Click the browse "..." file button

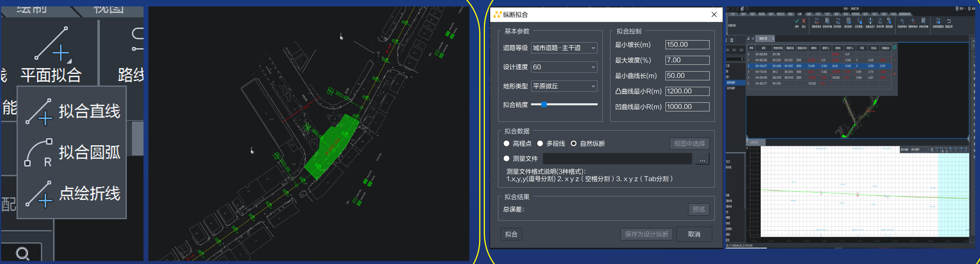[702, 160]
